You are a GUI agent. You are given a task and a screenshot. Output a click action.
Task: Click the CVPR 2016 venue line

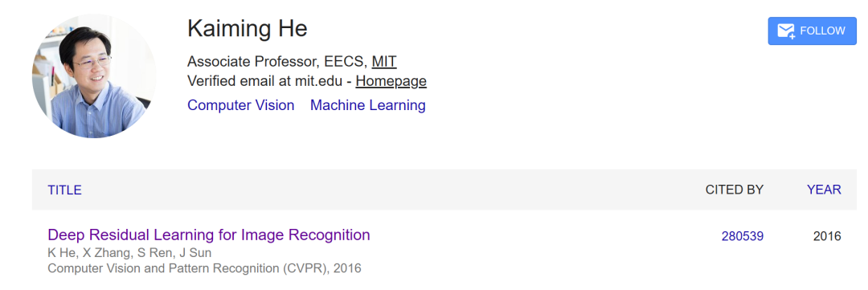coord(204,269)
